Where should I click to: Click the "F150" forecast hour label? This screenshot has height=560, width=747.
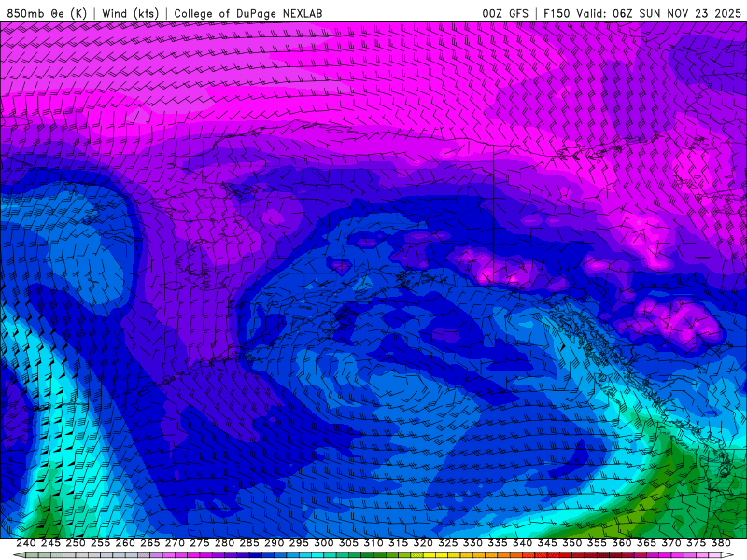tap(557, 13)
